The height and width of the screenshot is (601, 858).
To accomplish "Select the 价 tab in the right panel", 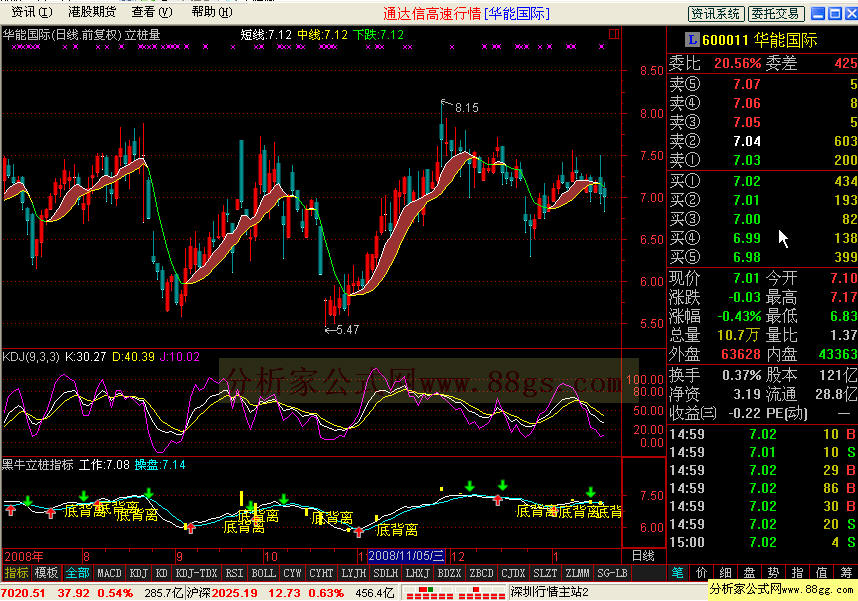I will [x=702, y=573].
